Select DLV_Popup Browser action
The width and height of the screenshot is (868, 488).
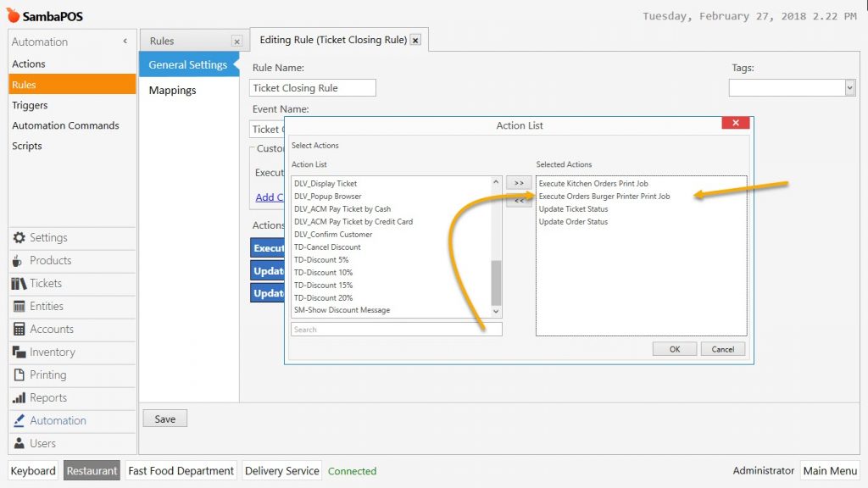(328, 197)
